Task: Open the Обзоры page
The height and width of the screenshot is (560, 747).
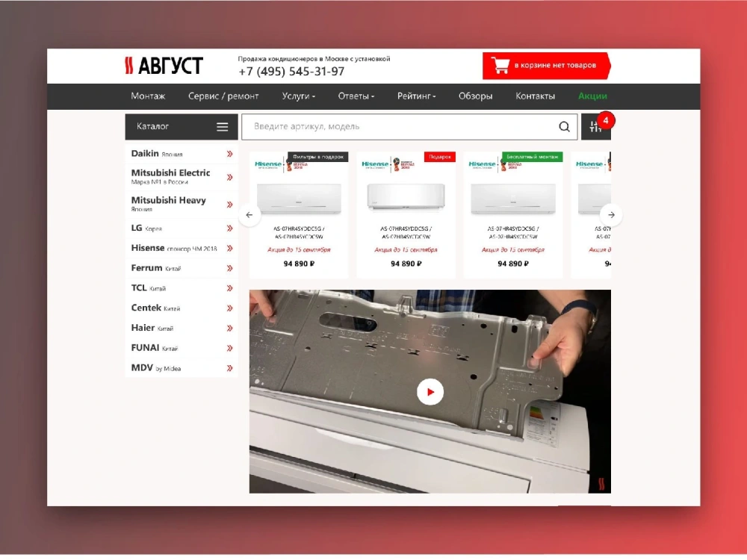Action: pos(475,96)
